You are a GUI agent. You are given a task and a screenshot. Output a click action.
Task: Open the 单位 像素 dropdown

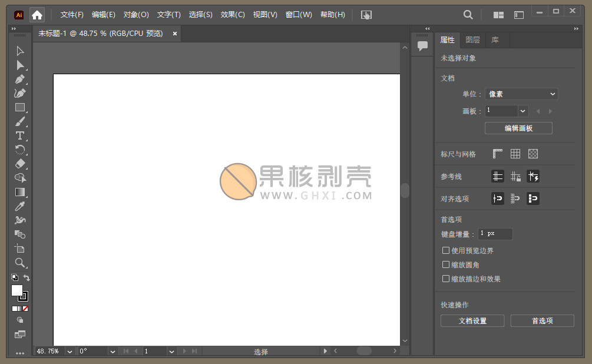[x=521, y=94]
